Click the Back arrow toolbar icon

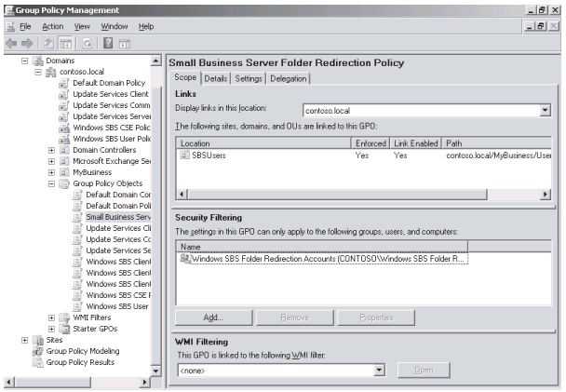pos(11,44)
